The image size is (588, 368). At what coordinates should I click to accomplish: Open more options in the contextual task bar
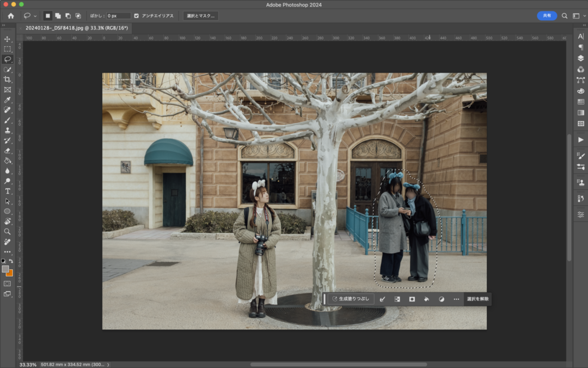(456, 299)
